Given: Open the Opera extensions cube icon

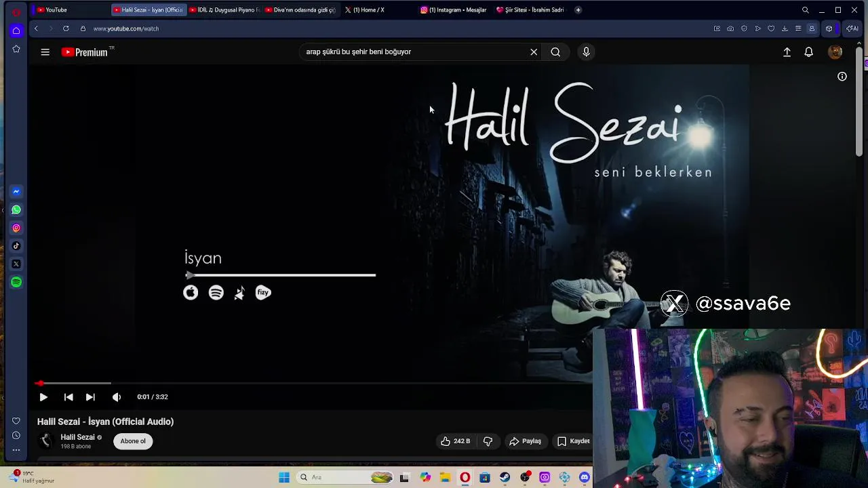Looking at the screenshot, I should tap(829, 28).
